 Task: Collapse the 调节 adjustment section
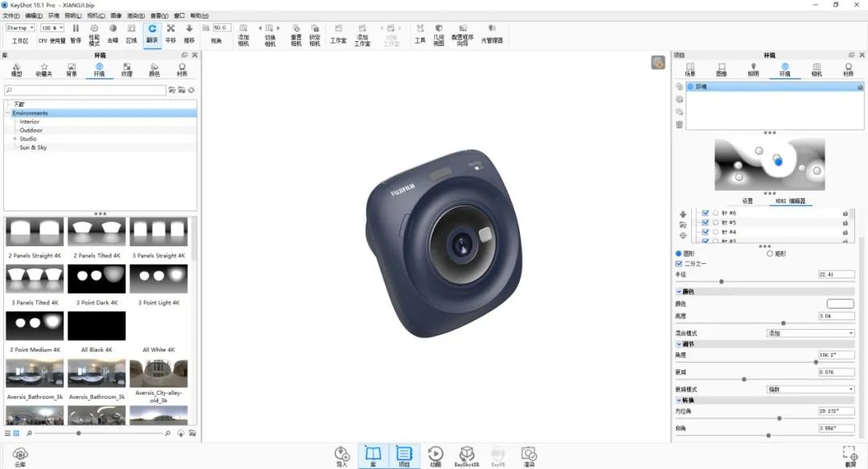click(678, 344)
